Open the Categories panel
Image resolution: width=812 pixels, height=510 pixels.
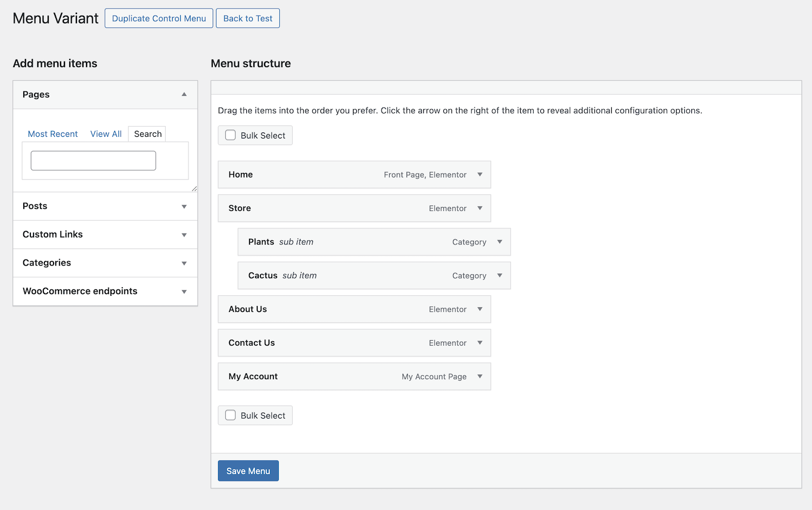tap(184, 263)
